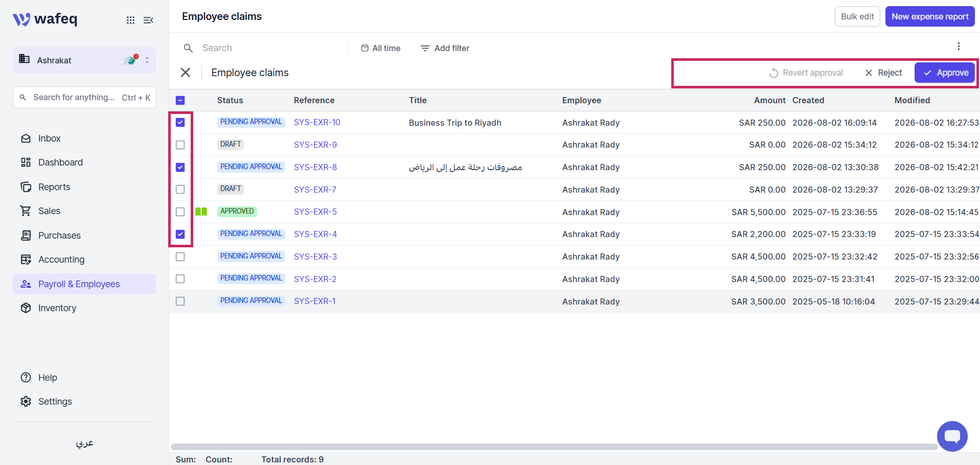Viewport: 980px width, 465px height.
Task: Click the Reference column header
Action: tap(314, 100)
